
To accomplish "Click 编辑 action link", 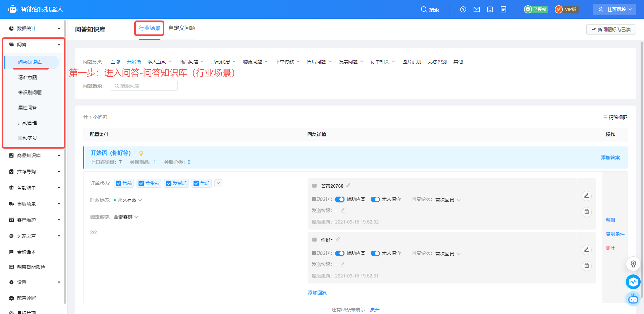I will 610,220.
